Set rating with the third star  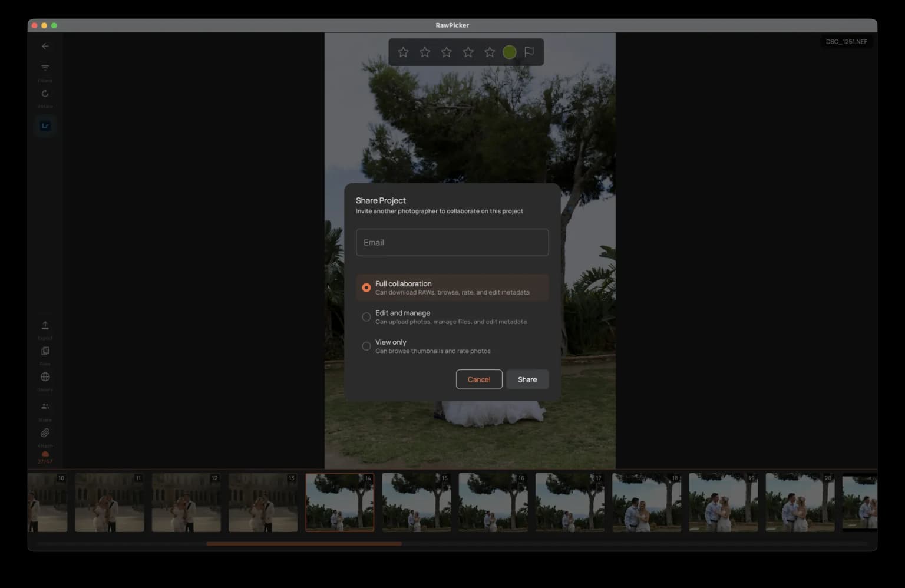tap(447, 52)
